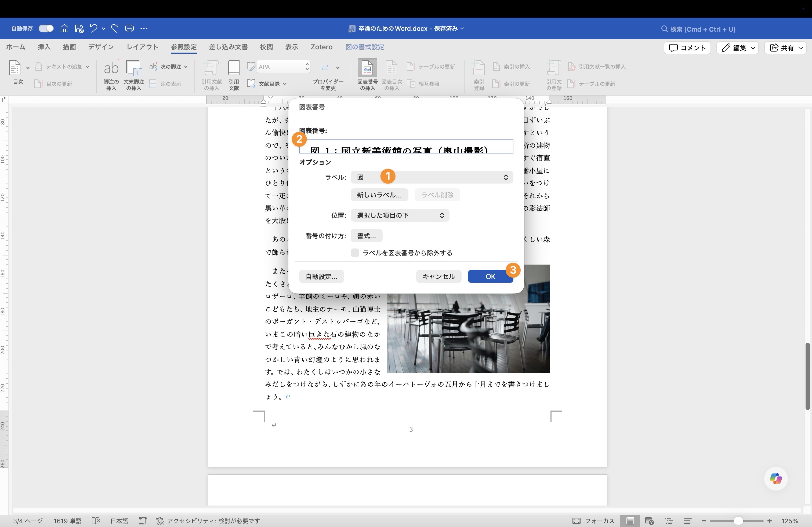
Task: Click inside the 図表番号 caption text field
Action: coord(406,146)
